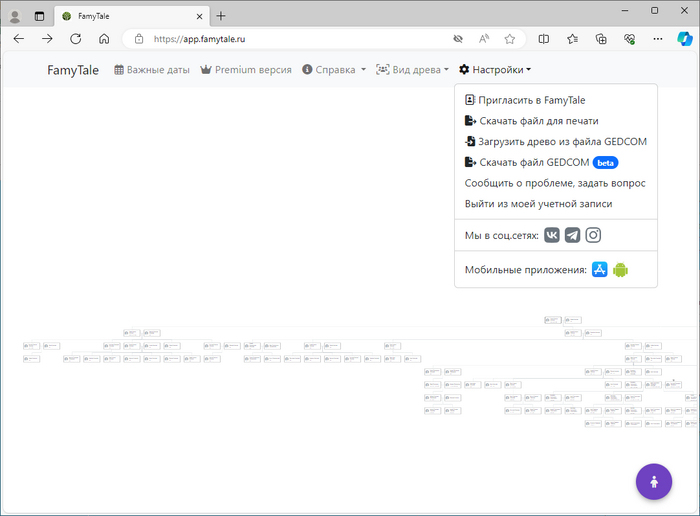Collapse the Настройки dropdown
Image resolution: width=700 pixels, height=516 pixels.
point(495,70)
